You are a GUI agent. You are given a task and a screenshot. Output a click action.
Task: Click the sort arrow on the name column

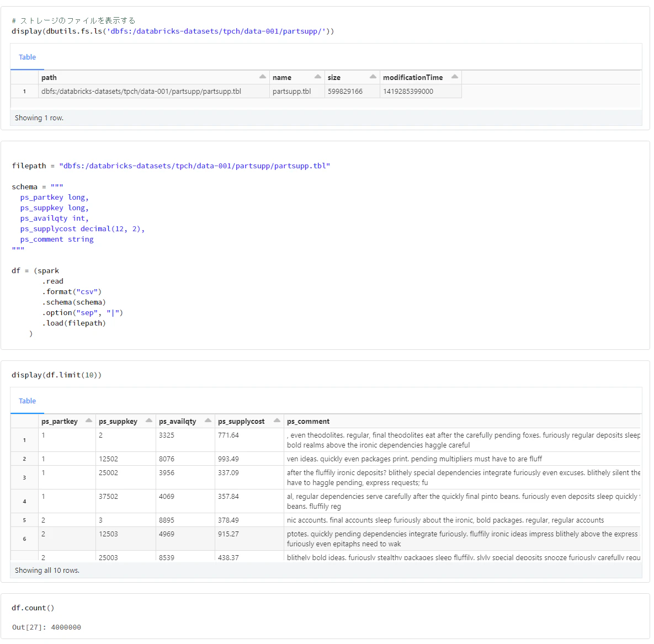[x=318, y=77]
